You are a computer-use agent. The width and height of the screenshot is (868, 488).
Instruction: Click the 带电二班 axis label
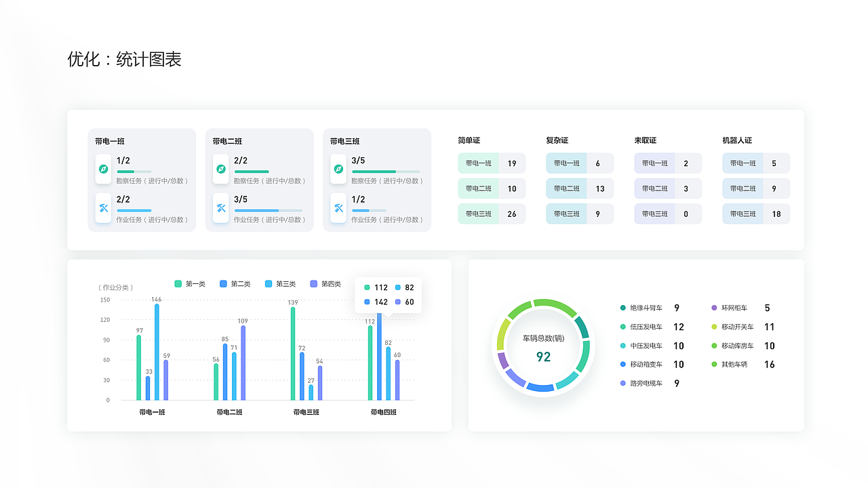point(229,412)
